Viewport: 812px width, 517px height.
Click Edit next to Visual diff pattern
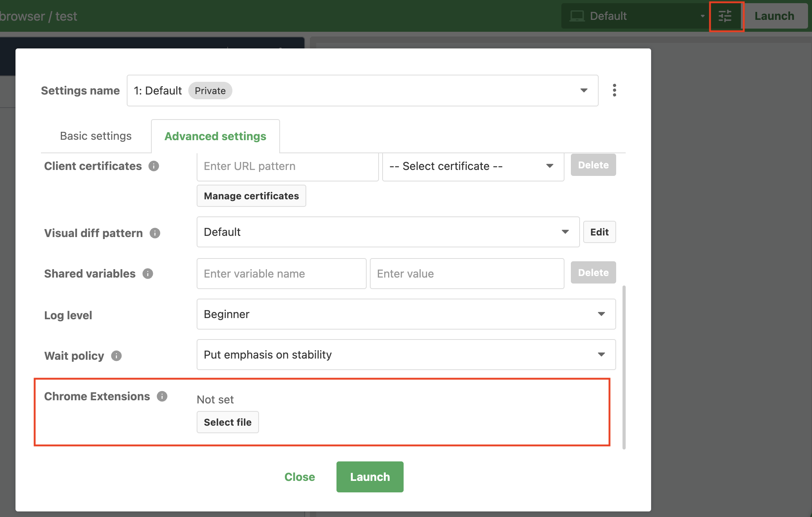point(599,232)
